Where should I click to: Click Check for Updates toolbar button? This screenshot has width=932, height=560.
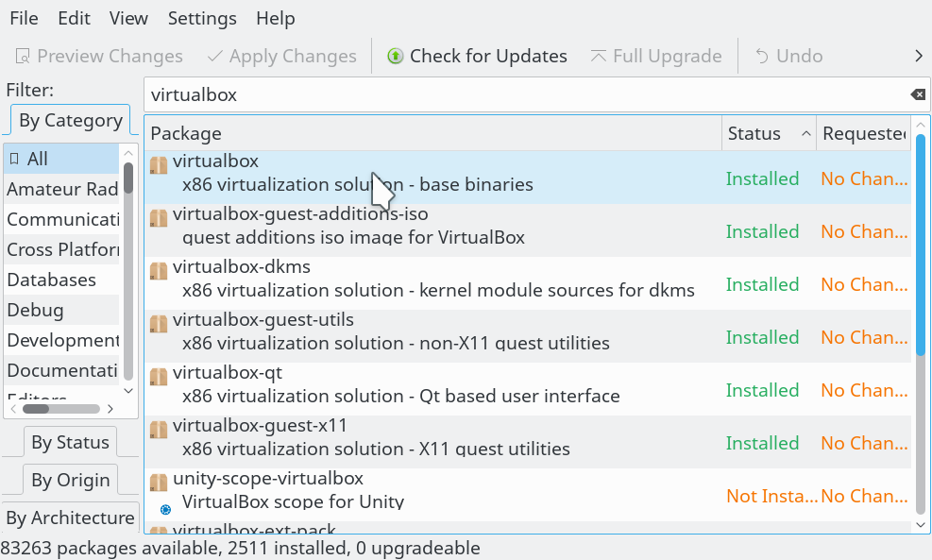click(477, 57)
